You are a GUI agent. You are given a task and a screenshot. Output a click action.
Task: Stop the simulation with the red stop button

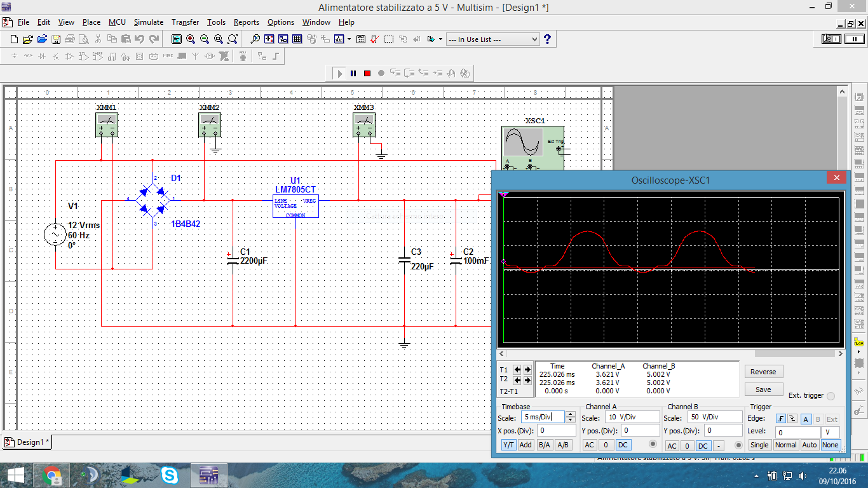(x=367, y=74)
